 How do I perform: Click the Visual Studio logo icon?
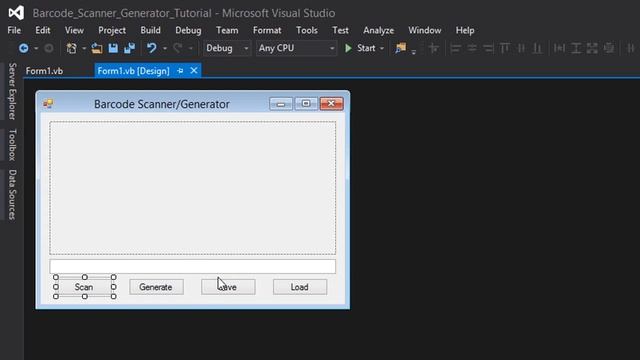coord(16,13)
